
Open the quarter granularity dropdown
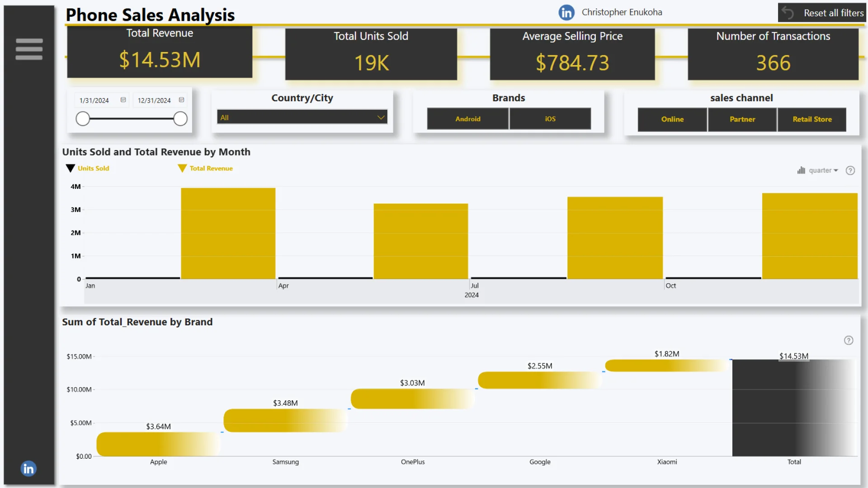pos(823,170)
